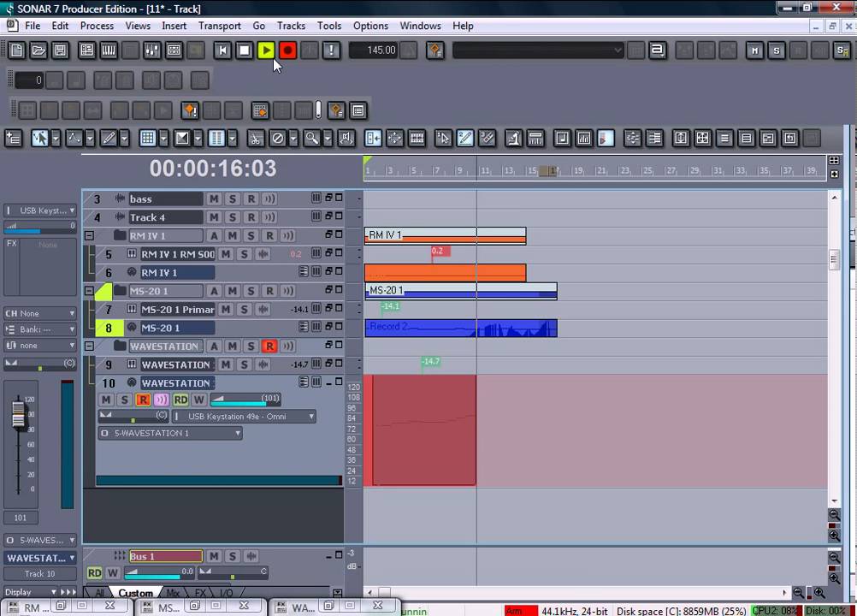Click the global Solo S toolbar button
The image size is (857, 616).
(x=777, y=50)
